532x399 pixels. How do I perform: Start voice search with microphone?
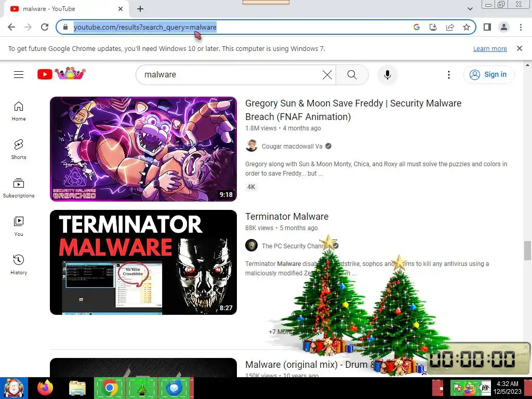tap(388, 75)
